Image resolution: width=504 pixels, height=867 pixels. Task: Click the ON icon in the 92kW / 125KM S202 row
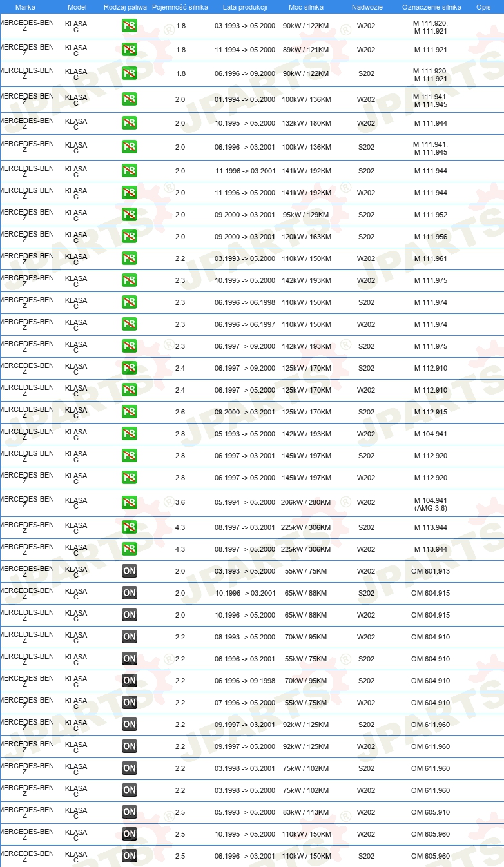click(x=130, y=725)
